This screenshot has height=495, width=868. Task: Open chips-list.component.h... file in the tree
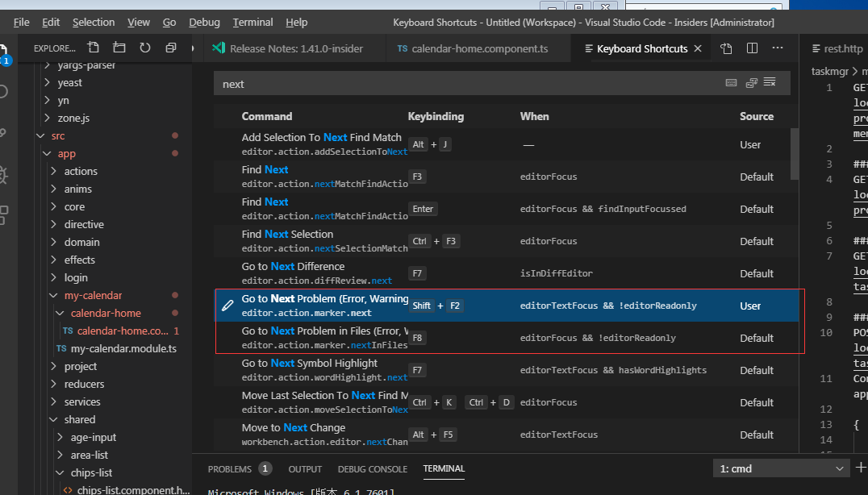tap(133, 490)
